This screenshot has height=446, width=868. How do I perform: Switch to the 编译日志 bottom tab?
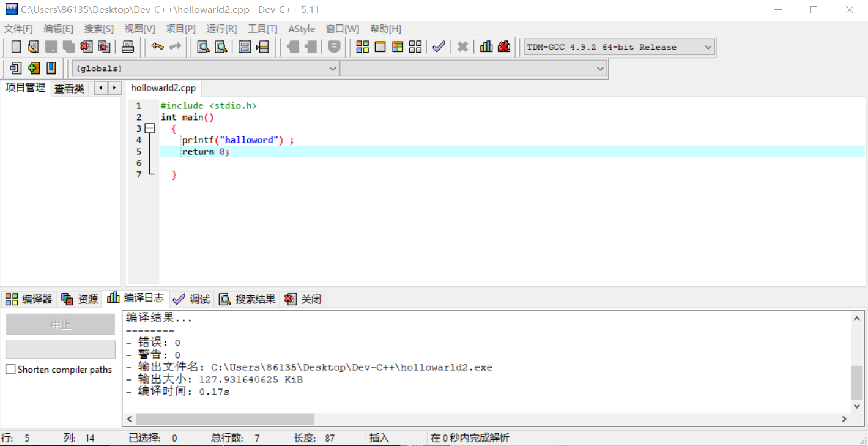point(136,298)
